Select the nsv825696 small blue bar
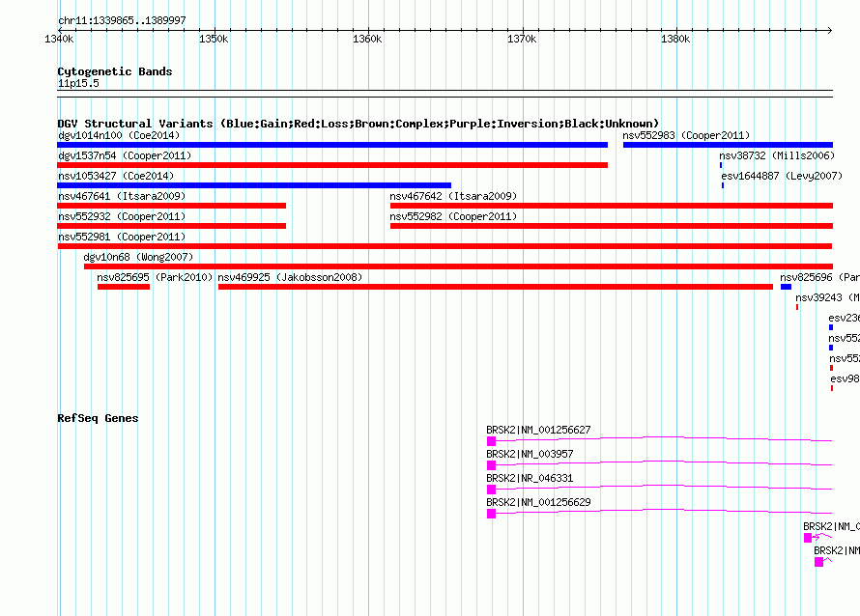 point(786,287)
